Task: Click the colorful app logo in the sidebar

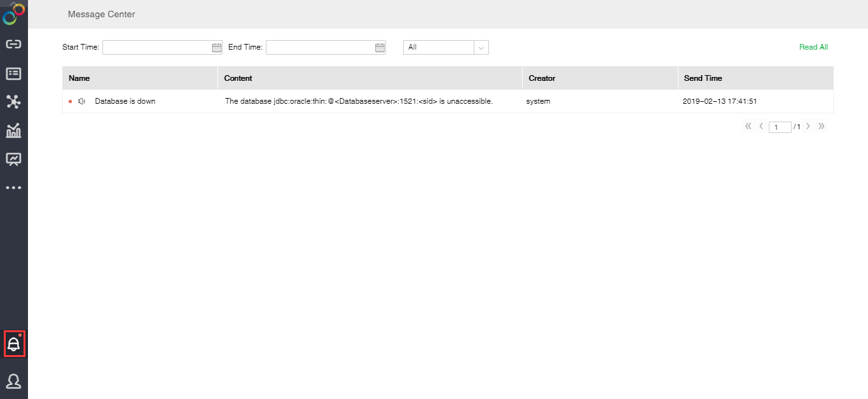Action: click(x=13, y=13)
